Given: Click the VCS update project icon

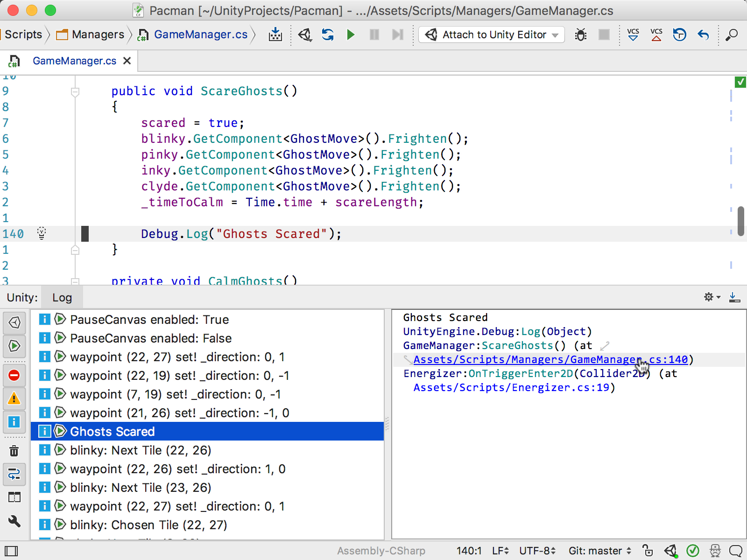Looking at the screenshot, I should click(x=633, y=35).
